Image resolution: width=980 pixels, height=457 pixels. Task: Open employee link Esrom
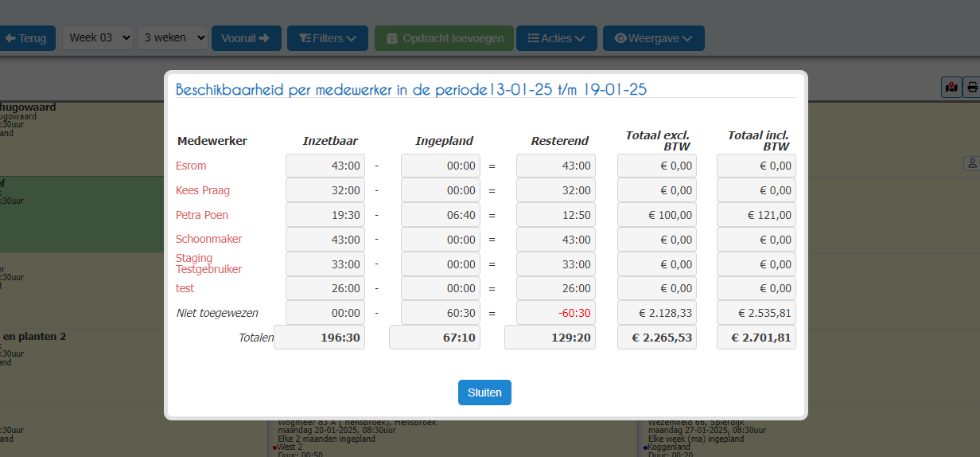191,166
